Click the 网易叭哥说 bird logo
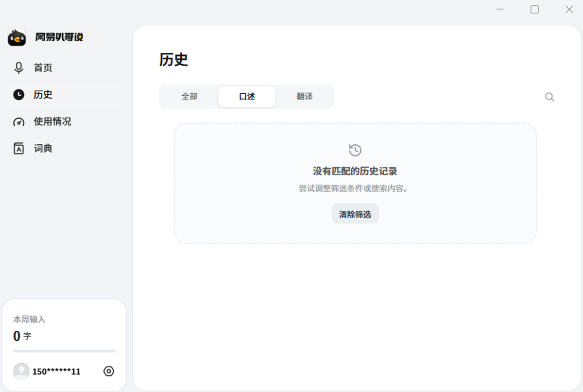Screen dimensions: 583x392 [17, 37]
